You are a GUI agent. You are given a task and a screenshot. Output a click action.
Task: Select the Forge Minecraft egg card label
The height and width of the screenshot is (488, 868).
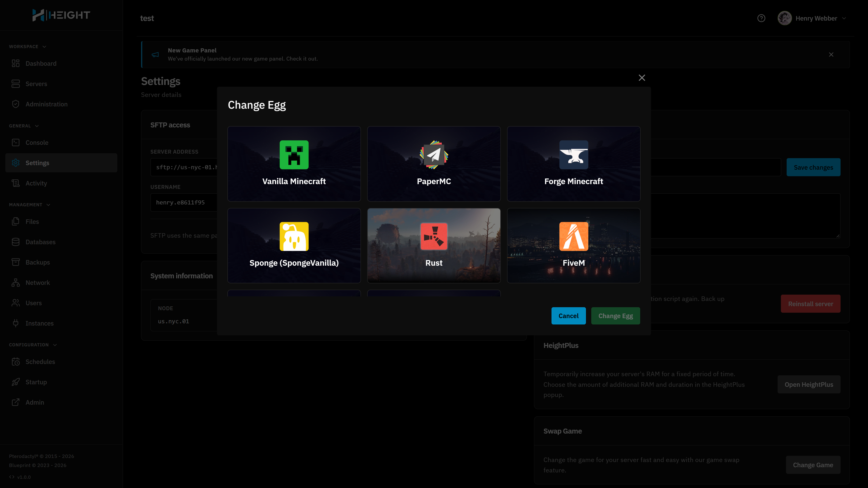573,181
